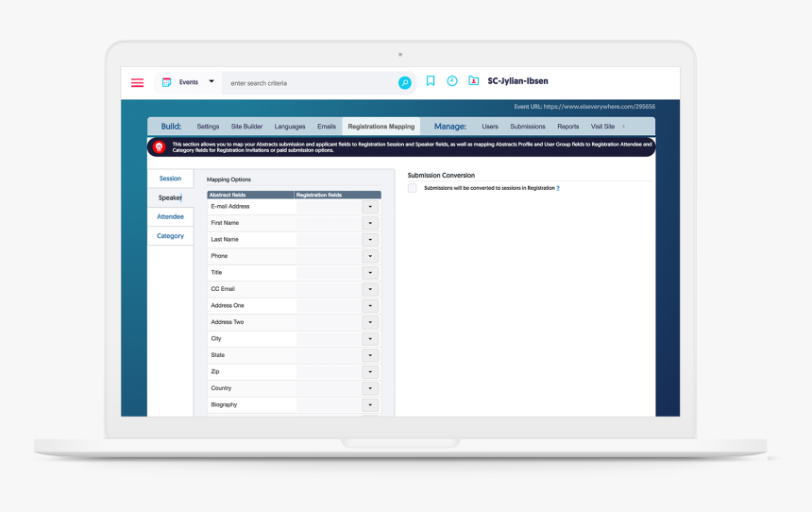This screenshot has height=512, width=812.
Task: Open the Site Builder tab
Action: tap(246, 127)
